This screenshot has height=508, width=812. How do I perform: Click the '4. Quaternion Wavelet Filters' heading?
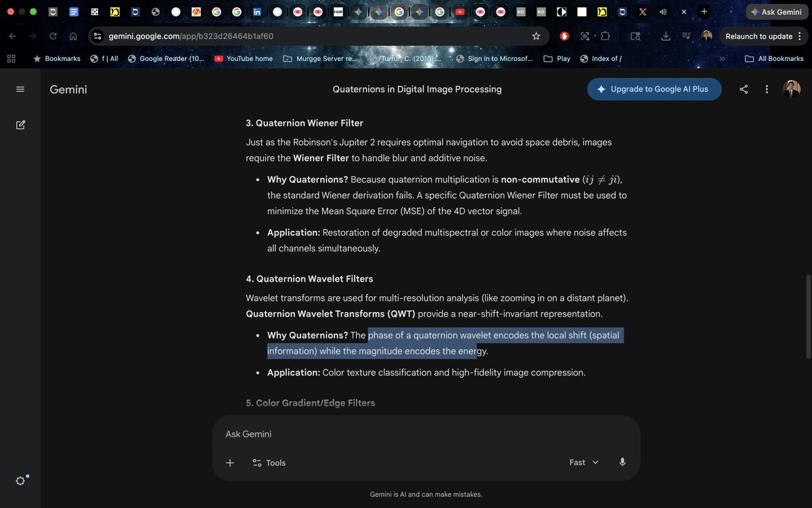click(309, 279)
